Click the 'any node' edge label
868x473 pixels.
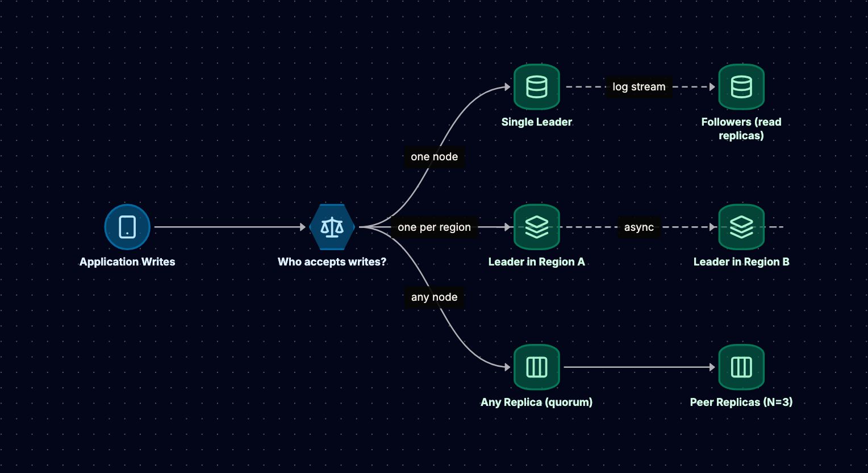pyautogui.click(x=435, y=297)
